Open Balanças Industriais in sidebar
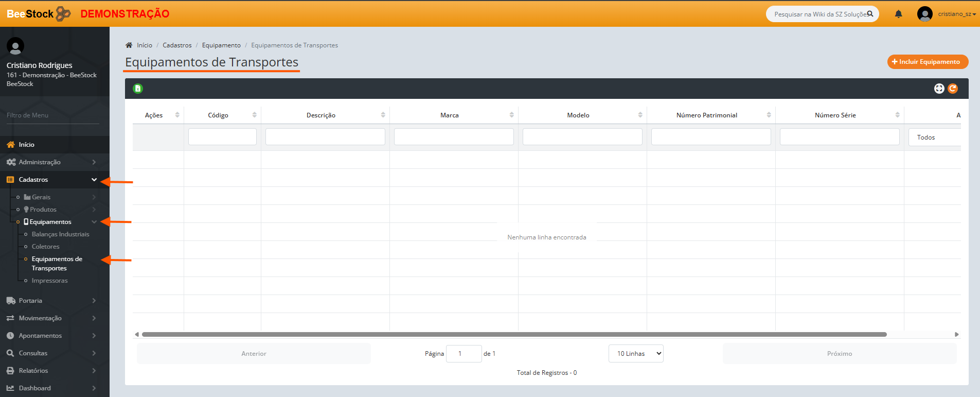This screenshot has height=397, width=980. [60, 234]
